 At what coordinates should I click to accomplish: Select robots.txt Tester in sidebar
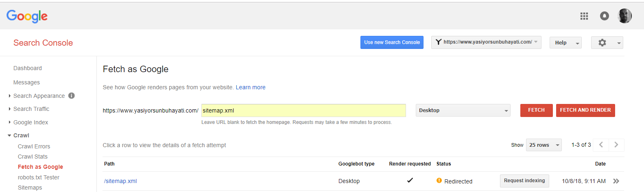pyautogui.click(x=38, y=177)
